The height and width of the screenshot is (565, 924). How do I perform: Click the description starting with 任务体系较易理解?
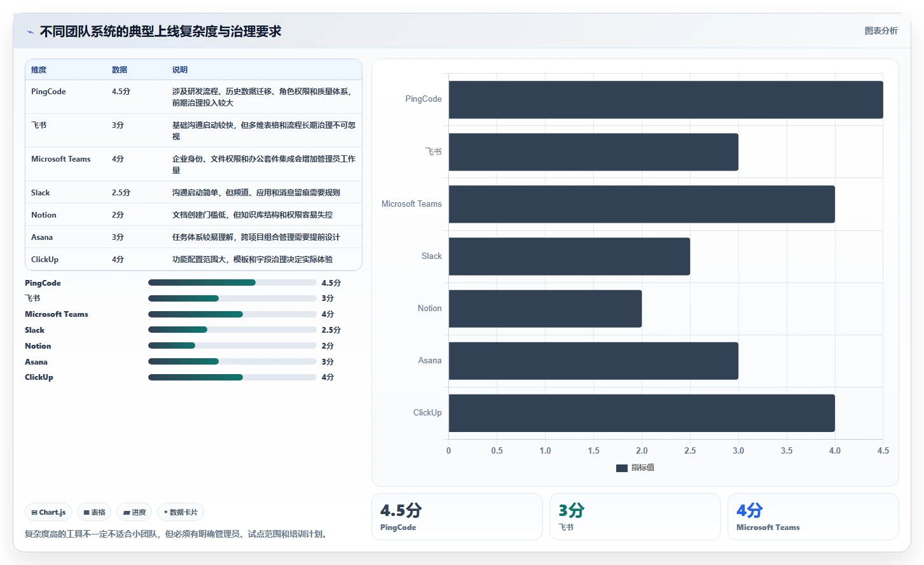pos(256,237)
